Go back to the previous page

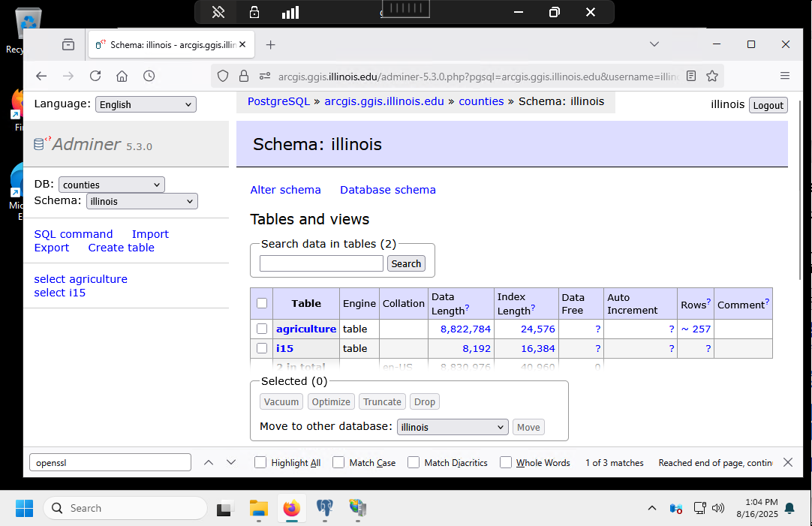[x=41, y=76]
